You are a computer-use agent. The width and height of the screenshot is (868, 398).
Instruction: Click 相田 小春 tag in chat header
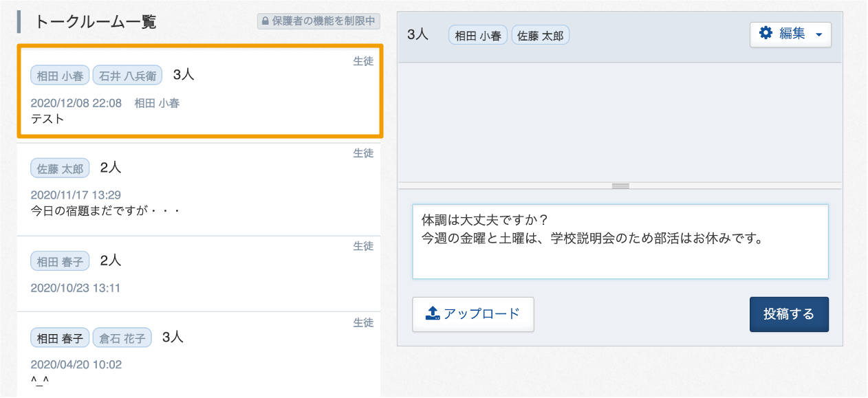[478, 35]
